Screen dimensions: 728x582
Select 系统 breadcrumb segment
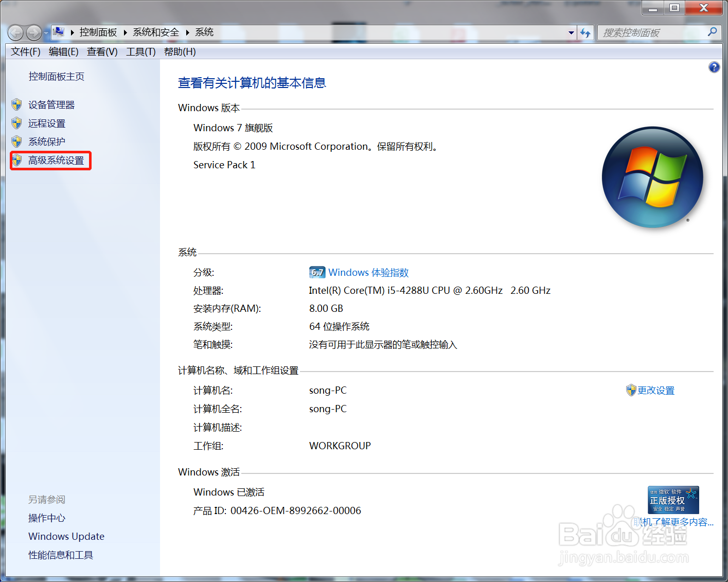(x=204, y=32)
